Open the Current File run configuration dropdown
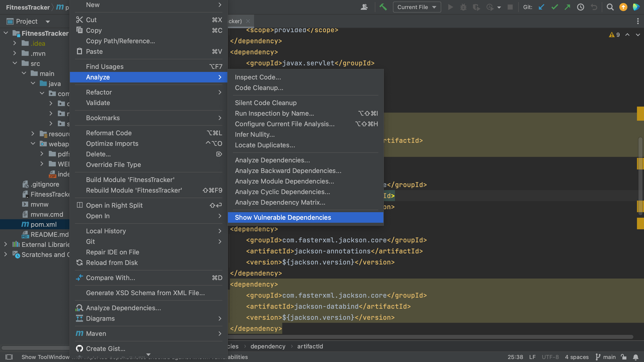The height and width of the screenshot is (362, 644). [x=416, y=7]
